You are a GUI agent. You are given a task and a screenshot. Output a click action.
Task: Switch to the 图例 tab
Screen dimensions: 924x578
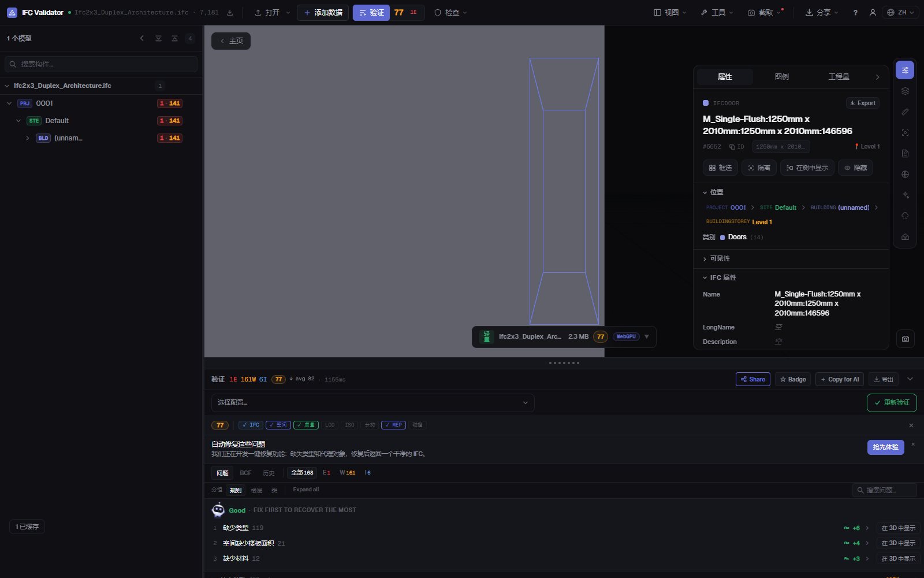[781, 77]
